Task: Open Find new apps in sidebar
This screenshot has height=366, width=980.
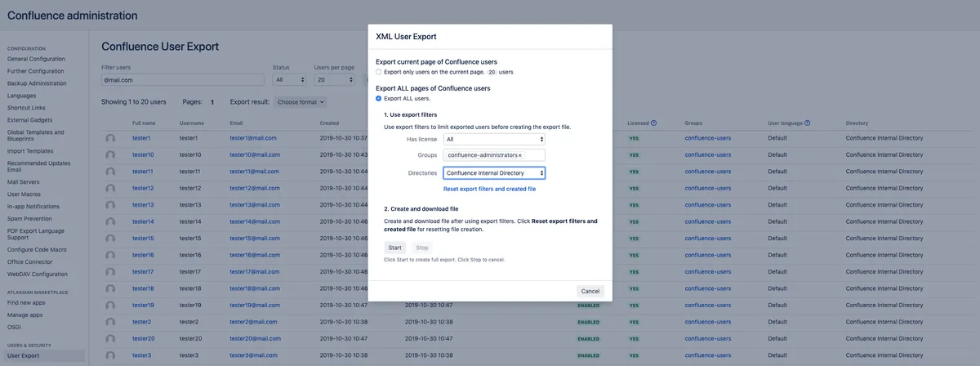Action: (26, 302)
